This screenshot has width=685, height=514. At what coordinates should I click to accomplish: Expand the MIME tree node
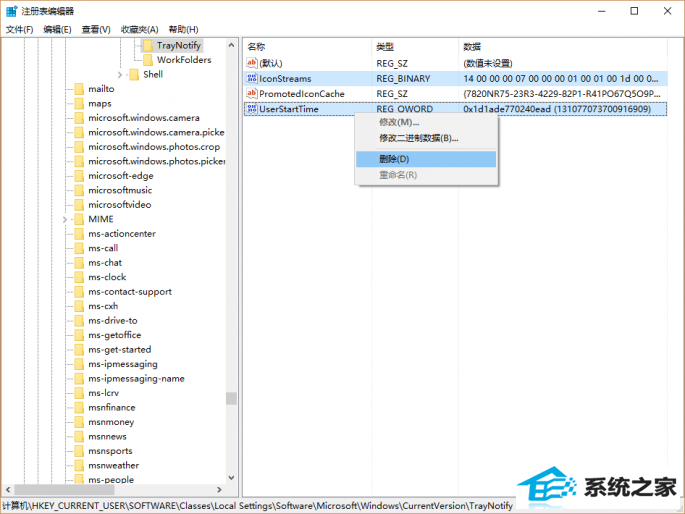pos(65,219)
